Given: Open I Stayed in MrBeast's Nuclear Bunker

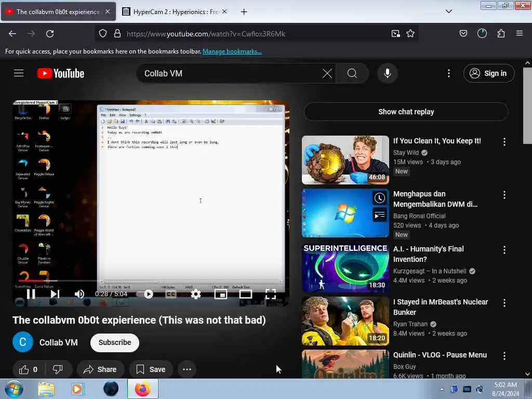Looking at the screenshot, I should (x=345, y=321).
